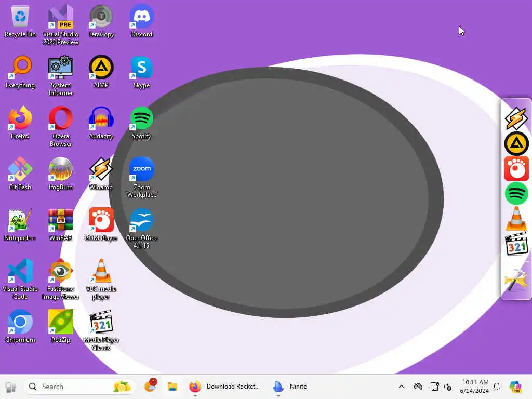Open the Windows Start menu
Viewport: 532px width, 399px height.
10,387
